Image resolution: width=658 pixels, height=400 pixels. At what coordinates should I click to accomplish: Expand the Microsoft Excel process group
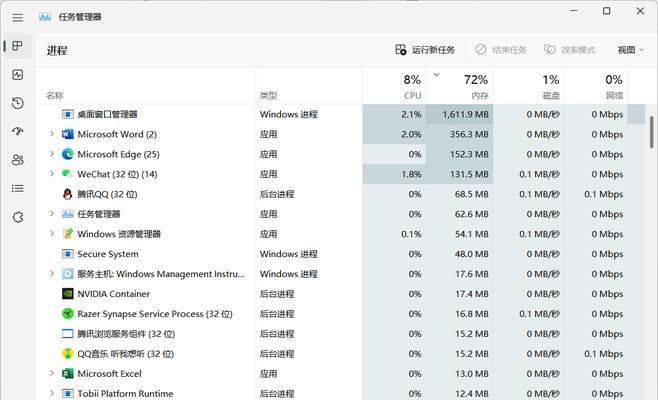click(x=52, y=373)
